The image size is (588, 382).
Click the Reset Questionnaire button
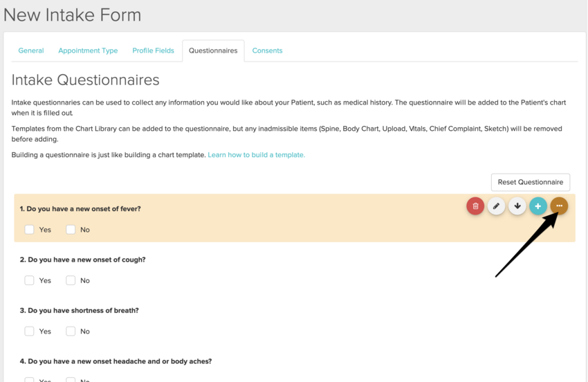coord(531,182)
